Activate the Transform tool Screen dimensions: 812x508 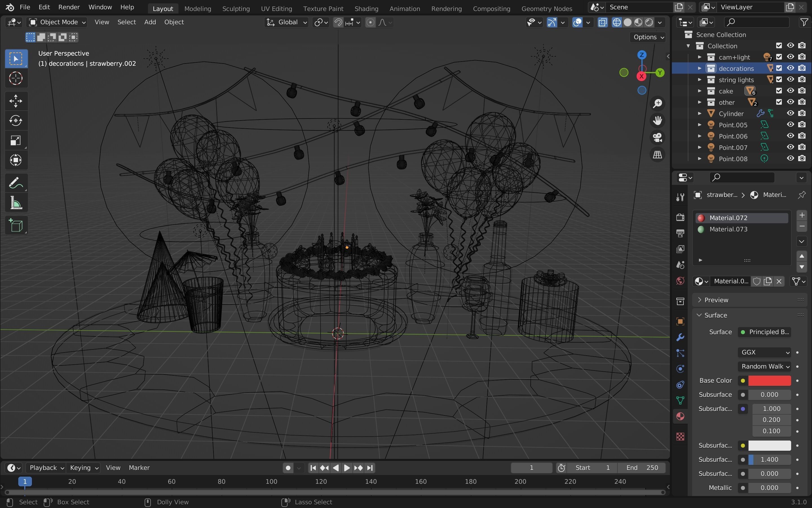coord(16,160)
